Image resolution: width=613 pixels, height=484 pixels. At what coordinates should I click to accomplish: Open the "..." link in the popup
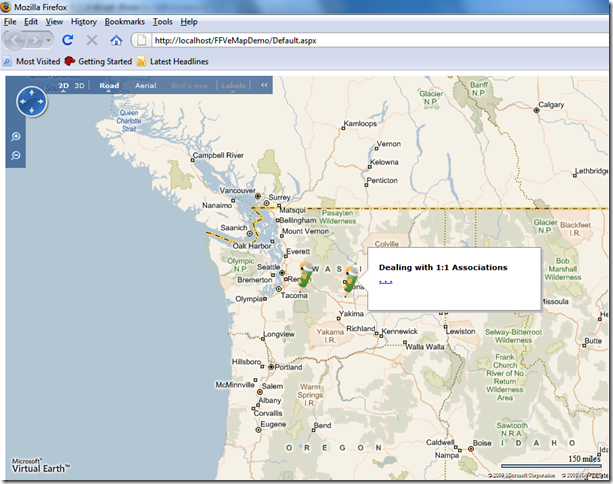pos(385,281)
